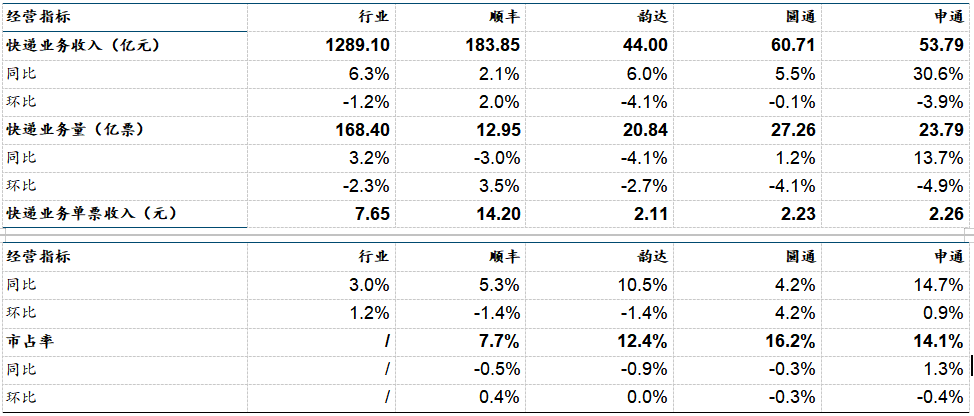Click the 圆通 revenue cell 60.71
This screenshot has height=416, width=974.
point(794,45)
